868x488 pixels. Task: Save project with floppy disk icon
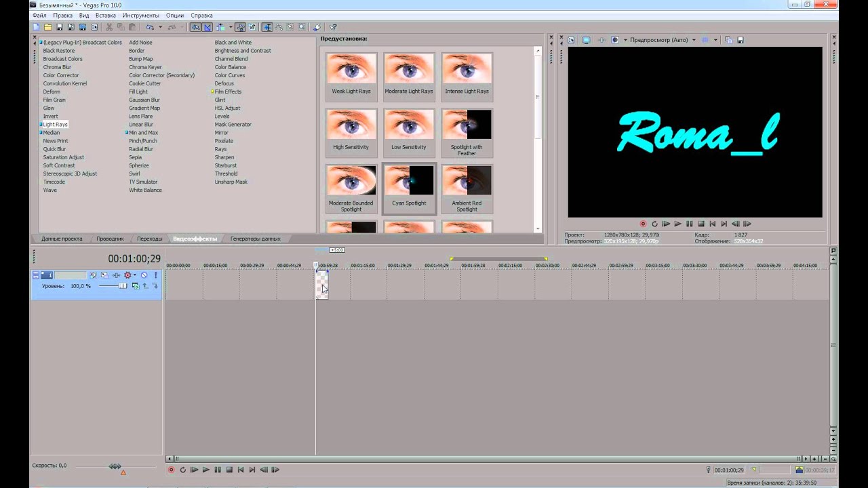[x=60, y=27]
